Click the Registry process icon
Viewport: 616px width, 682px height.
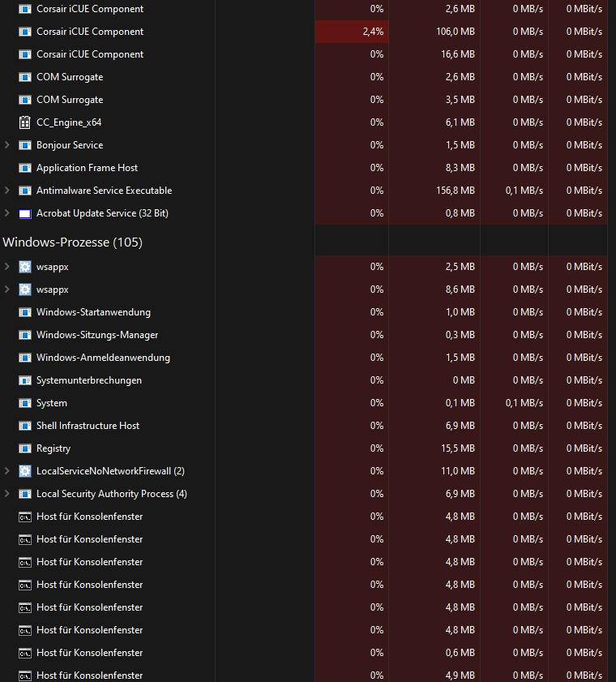25,448
